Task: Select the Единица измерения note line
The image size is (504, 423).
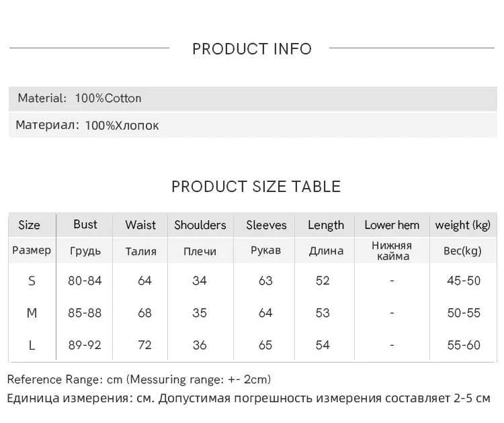Action: tap(249, 398)
